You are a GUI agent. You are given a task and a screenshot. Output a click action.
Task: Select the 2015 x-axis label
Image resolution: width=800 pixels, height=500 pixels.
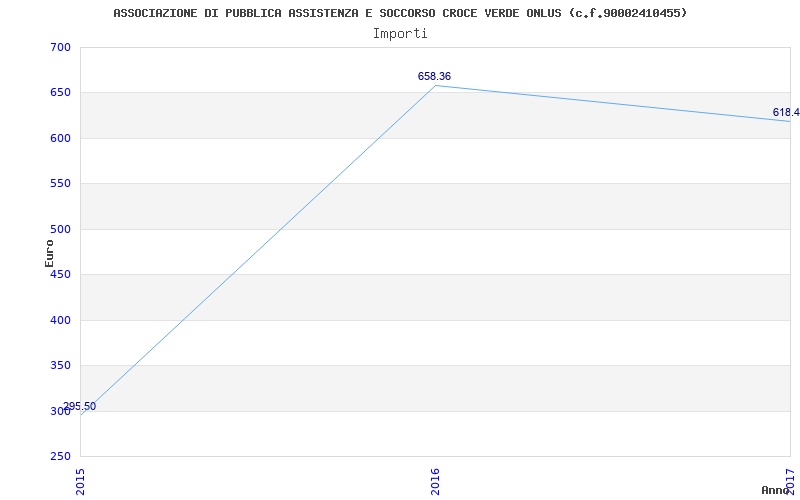click(81, 481)
